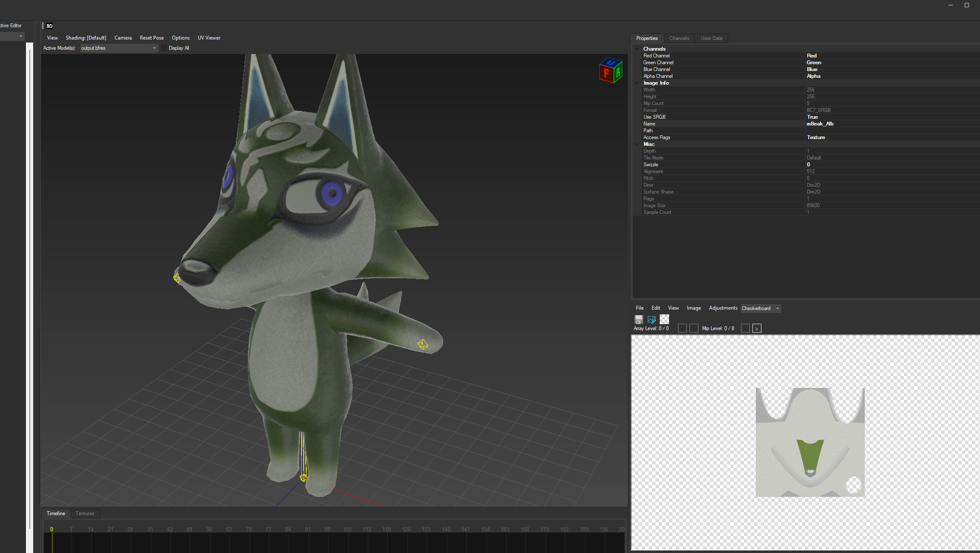980x553 pixels.
Task: Click the previous Mip Level arrow button
Action: [745, 328]
